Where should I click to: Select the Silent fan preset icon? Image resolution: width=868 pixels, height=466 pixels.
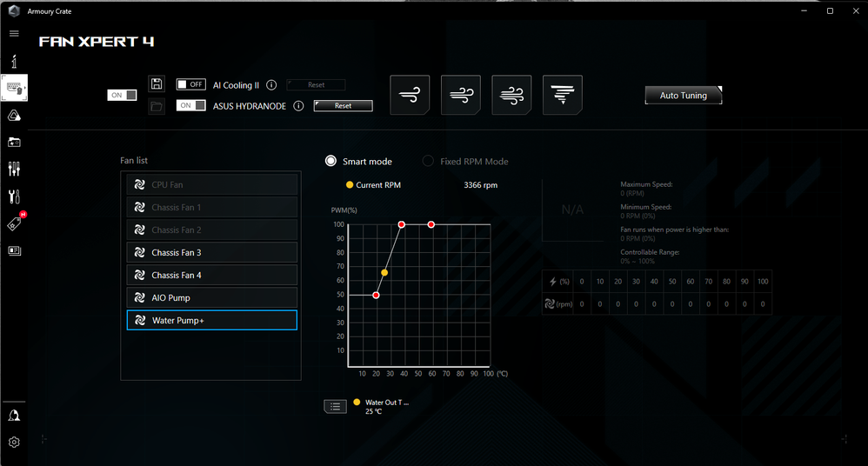410,95
